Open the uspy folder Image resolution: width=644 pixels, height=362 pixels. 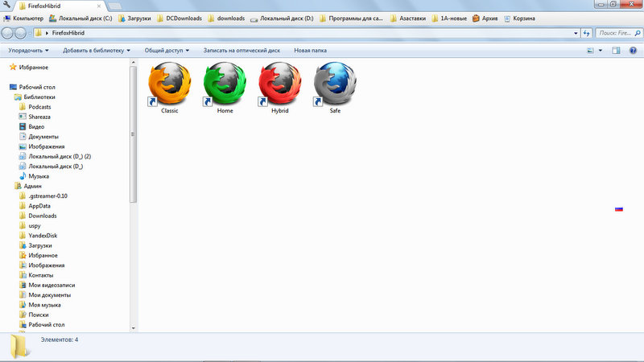(30, 226)
